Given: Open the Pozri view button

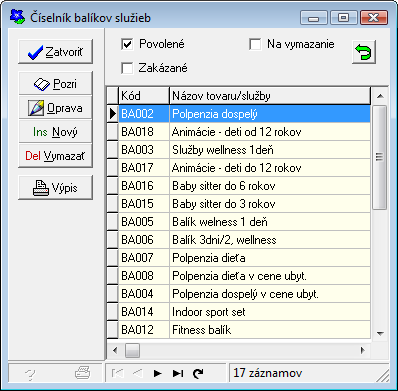Looking at the screenshot, I should pyautogui.click(x=55, y=84).
